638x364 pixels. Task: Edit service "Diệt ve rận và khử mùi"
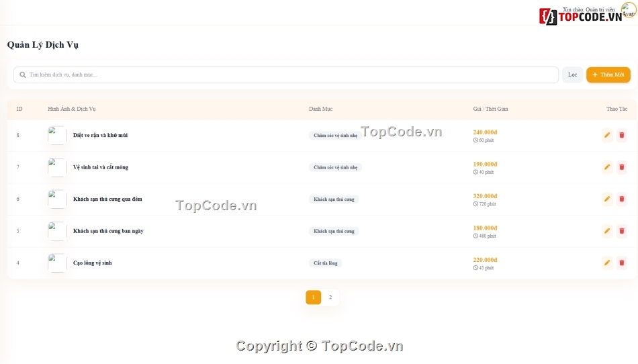pyautogui.click(x=607, y=135)
